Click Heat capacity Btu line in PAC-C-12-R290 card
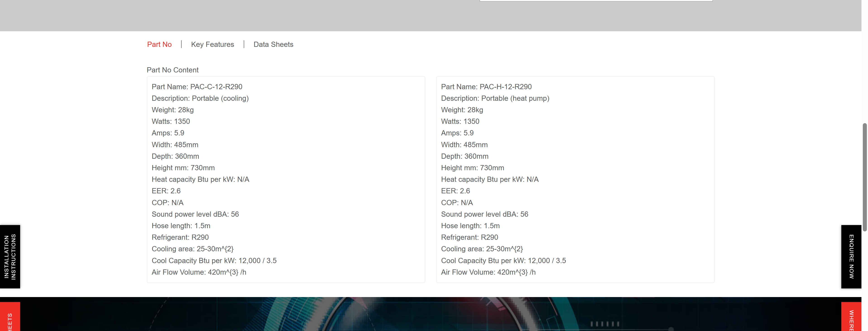The height and width of the screenshot is (331, 868). click(201, 180)
